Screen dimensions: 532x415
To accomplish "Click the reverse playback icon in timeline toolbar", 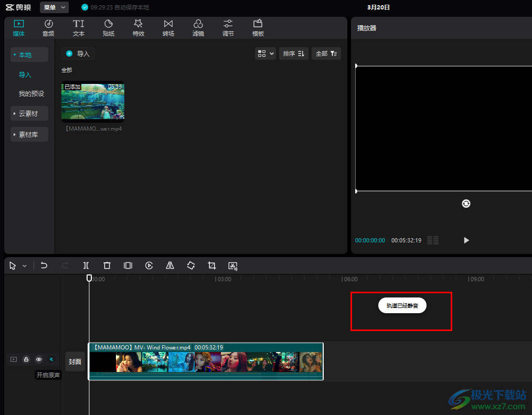I will [x=149, y=265].
